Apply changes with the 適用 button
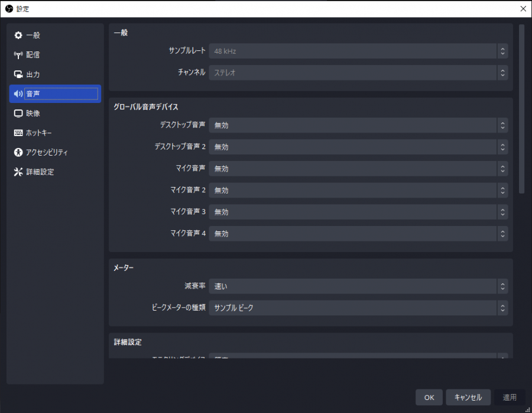The image size is (532, 413). pyautogui.click(x=510, y=397)
